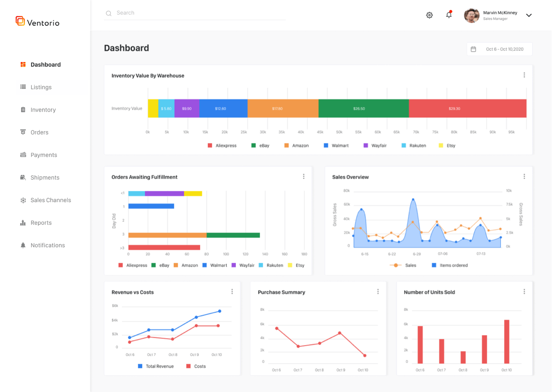
Task: Select the Inventory icon in the sidebar
Action: pyautogui.click(x=23, y=110)
